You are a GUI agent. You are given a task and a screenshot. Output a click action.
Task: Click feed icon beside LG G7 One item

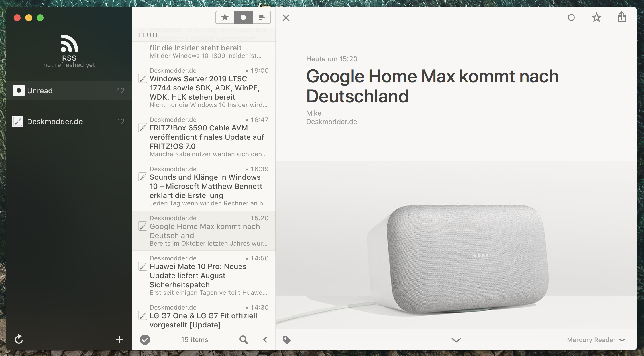143,315
